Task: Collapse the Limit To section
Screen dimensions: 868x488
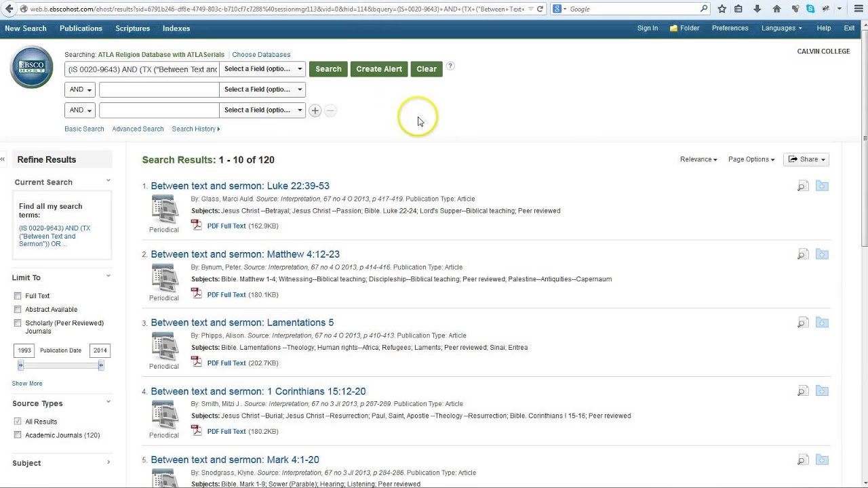Action: point(108,277)
